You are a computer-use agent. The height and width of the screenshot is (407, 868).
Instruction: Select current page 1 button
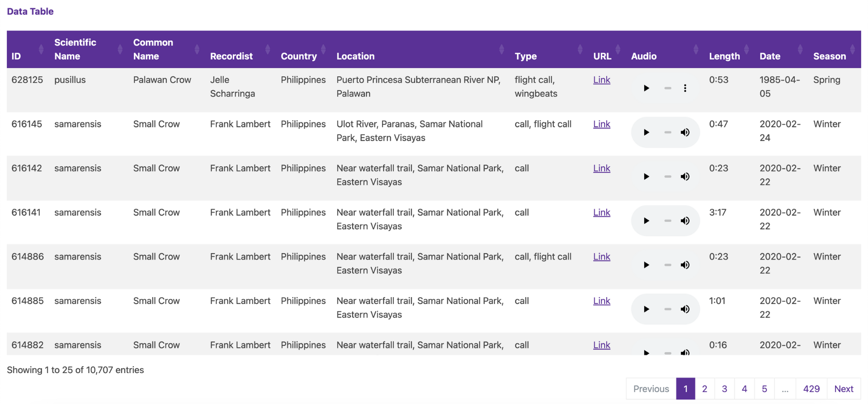pos(686,389)
